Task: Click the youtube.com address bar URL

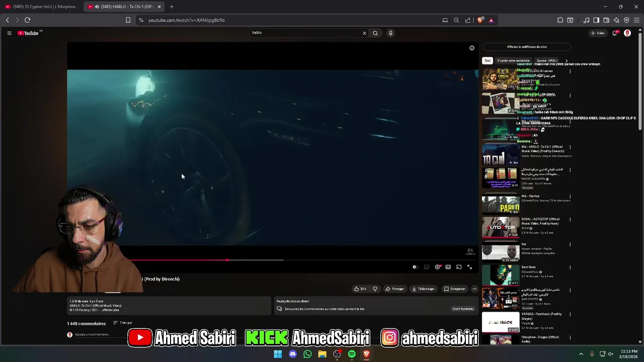Action: click(186, 20)
